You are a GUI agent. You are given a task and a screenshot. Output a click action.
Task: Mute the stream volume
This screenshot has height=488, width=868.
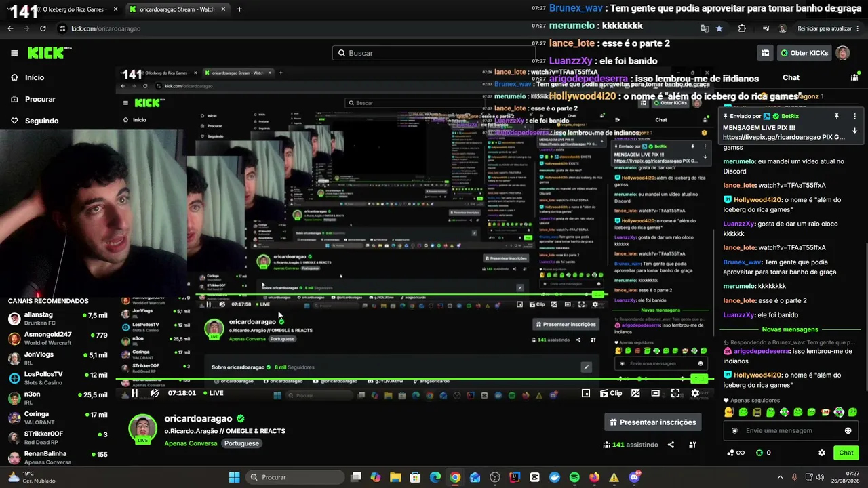[154, 393]
